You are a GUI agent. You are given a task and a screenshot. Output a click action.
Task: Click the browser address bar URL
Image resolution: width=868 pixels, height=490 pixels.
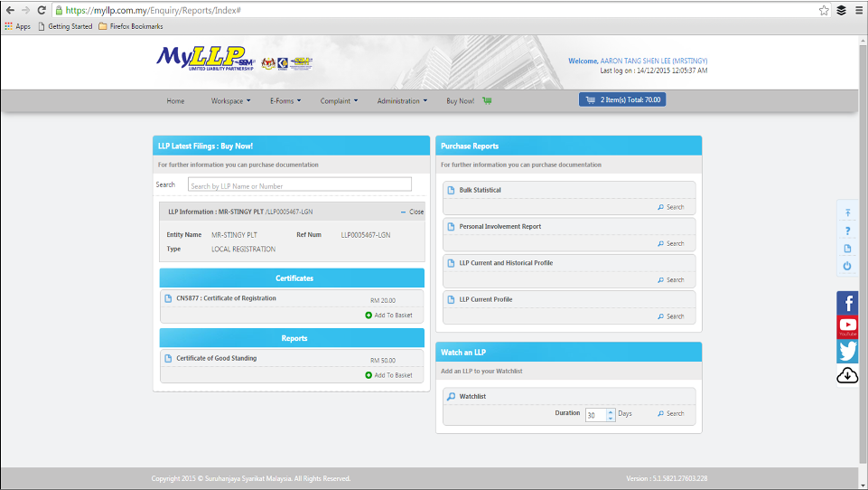154,10
